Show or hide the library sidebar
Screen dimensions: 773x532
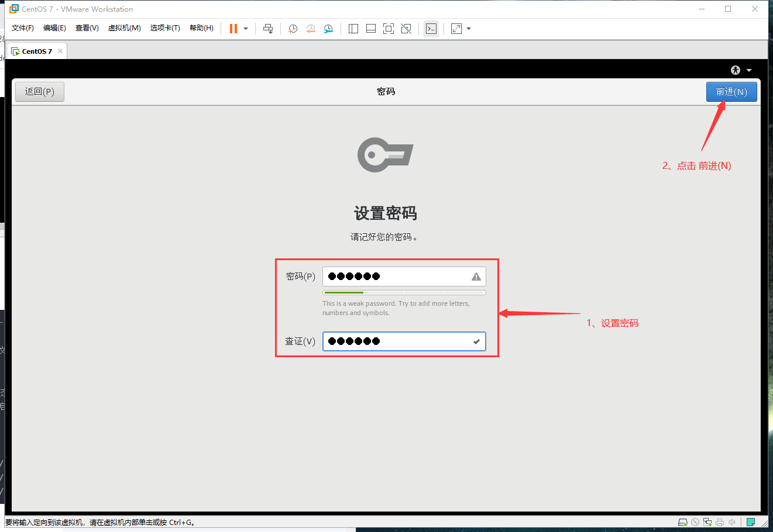pos(353,29)
